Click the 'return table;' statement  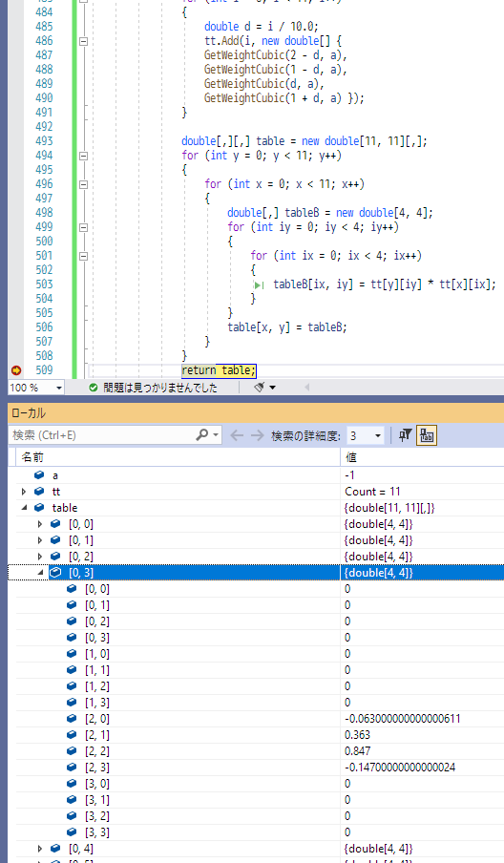pyautogui.click(x=219, y=370)
